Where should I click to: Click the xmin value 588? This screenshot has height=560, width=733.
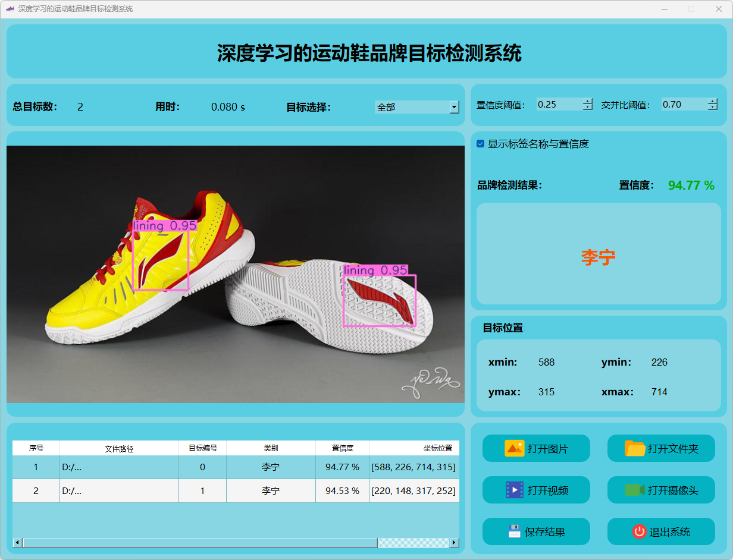tap(546, 362)
